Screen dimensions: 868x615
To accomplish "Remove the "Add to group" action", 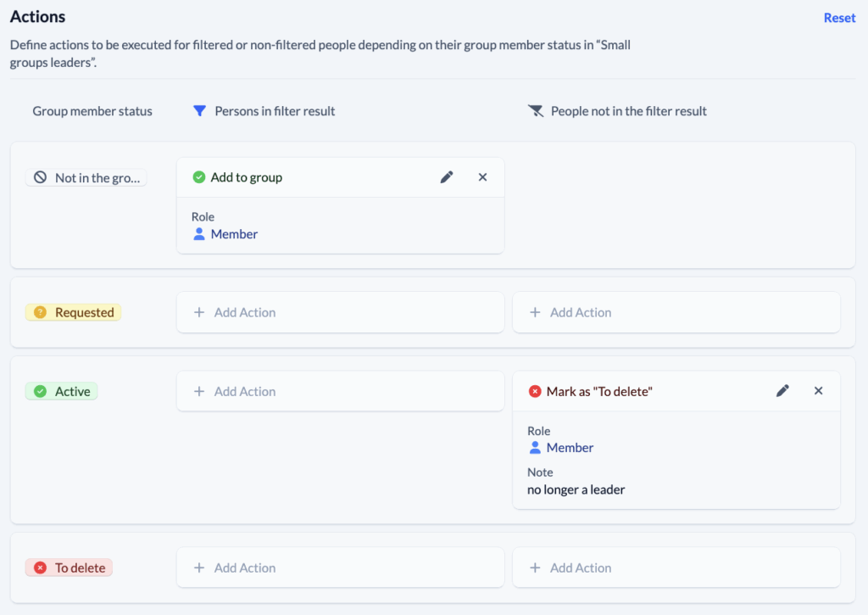I will coord(482,177).
